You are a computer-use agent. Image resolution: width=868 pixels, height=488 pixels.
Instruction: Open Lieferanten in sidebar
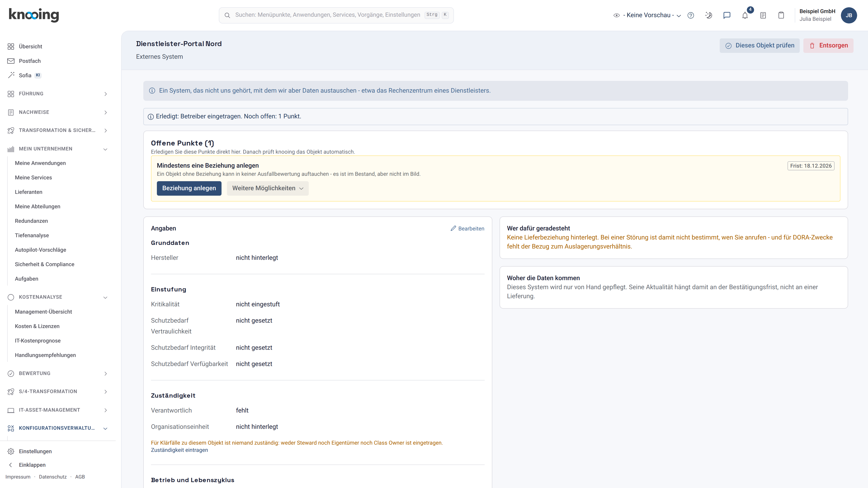coord(29,192)
